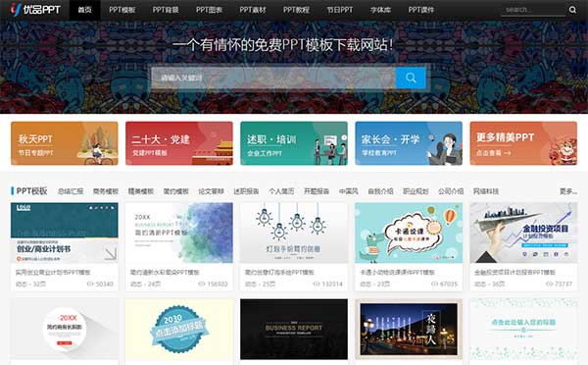588x365 pixels.
Task: Open the 金融投资项目 template thumbnail
Action: point(523,233)
